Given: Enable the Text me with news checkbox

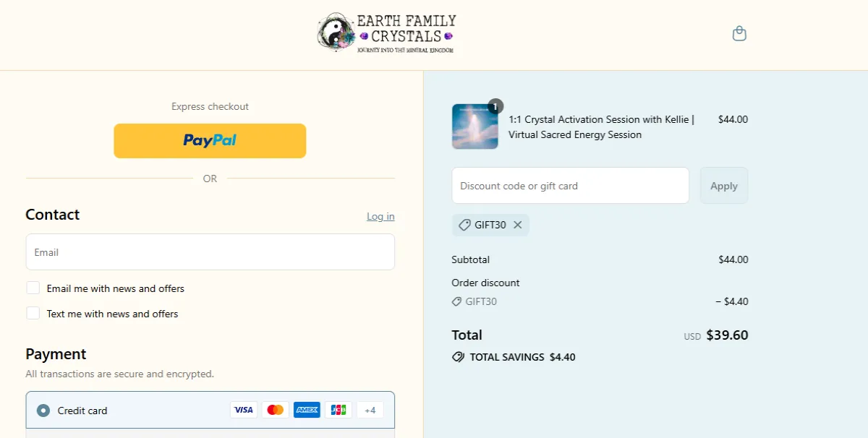Looking at the screenshot, I should (x=33, y=313).
